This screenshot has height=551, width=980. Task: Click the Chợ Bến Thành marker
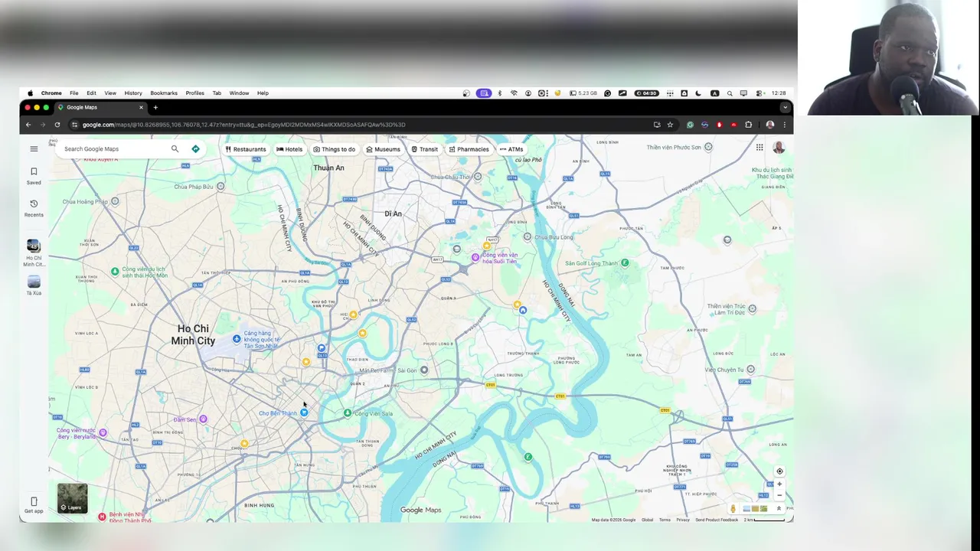point(304,412)
